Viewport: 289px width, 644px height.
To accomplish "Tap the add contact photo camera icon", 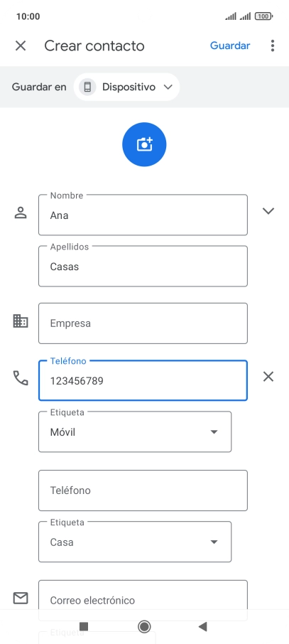I will pyautogui.click(x=144, y=144).
